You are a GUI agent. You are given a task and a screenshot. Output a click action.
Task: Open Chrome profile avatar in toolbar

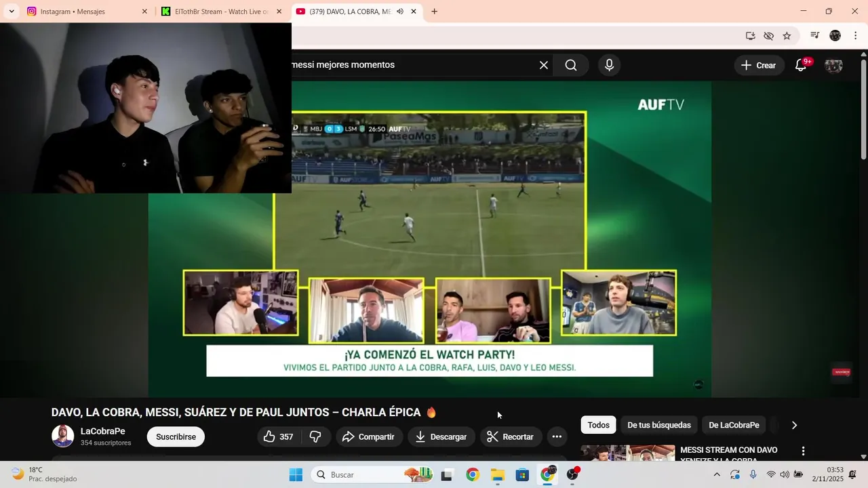pos(835,36)
